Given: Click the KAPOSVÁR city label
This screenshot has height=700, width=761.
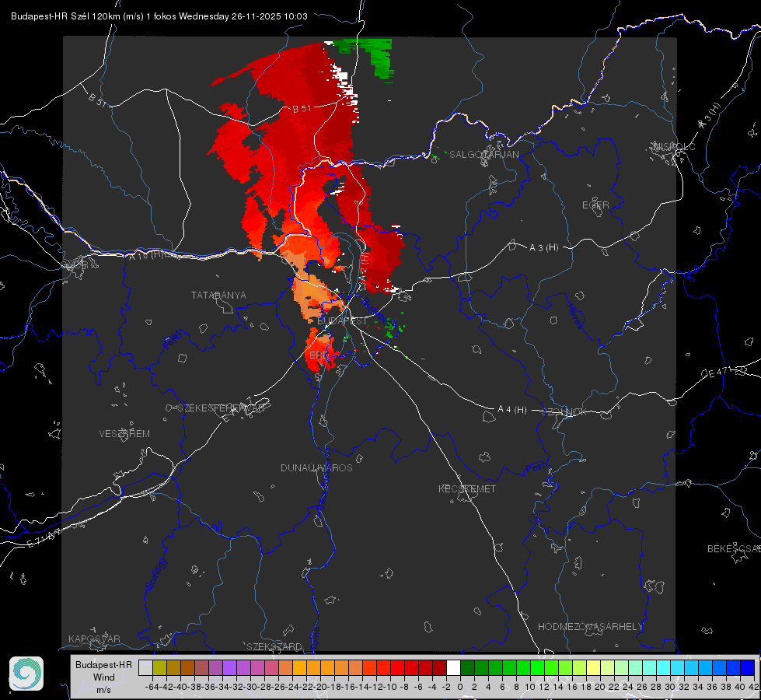Looking at the screenshot, I should point(94,639).
